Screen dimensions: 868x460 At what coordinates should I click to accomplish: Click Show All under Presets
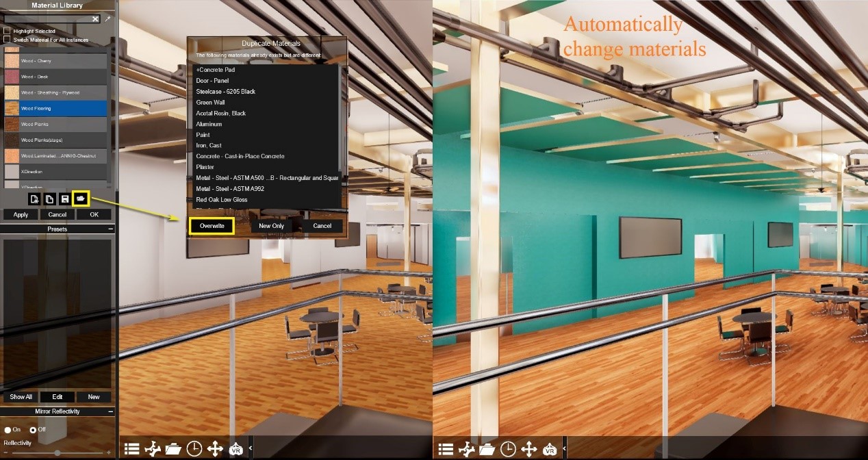click(x=21, y=397)
